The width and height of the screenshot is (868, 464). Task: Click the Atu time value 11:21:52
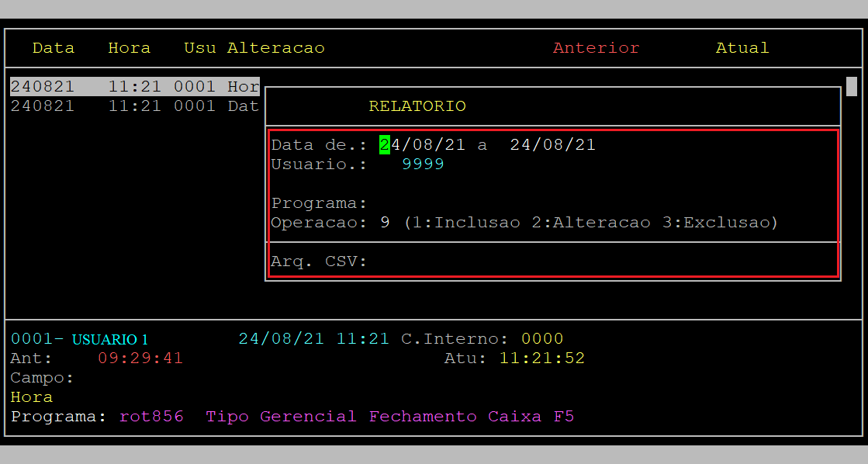(x=541, y=358)
